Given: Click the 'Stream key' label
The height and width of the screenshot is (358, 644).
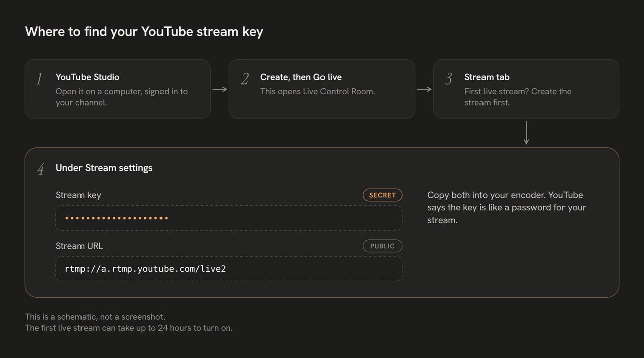Looking at the screenshot, I should (78, 195).
